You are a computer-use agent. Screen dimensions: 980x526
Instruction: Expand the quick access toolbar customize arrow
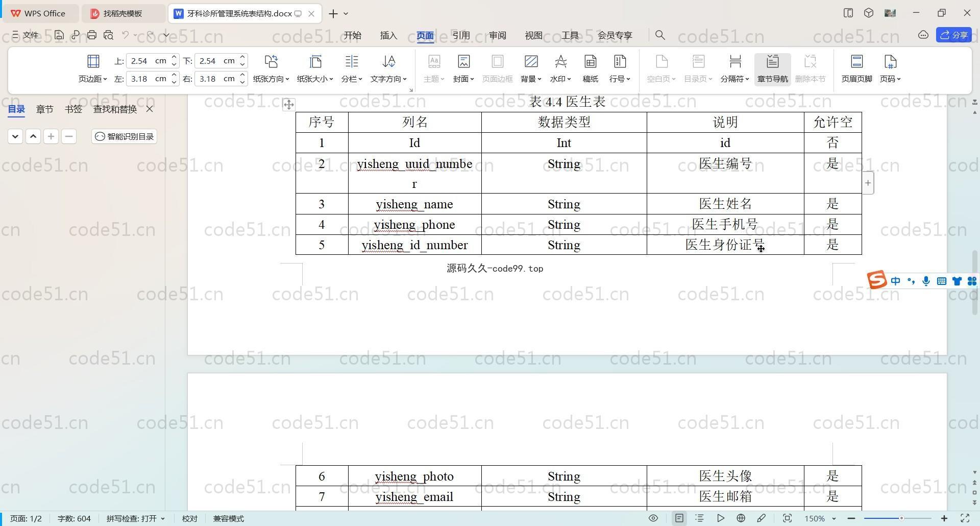coord(166,35)
